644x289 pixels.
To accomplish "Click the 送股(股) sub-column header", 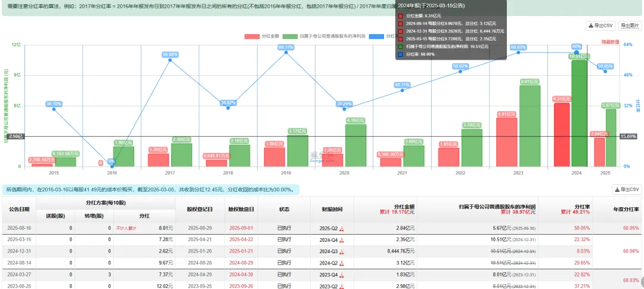I will [x=55, y=216].
